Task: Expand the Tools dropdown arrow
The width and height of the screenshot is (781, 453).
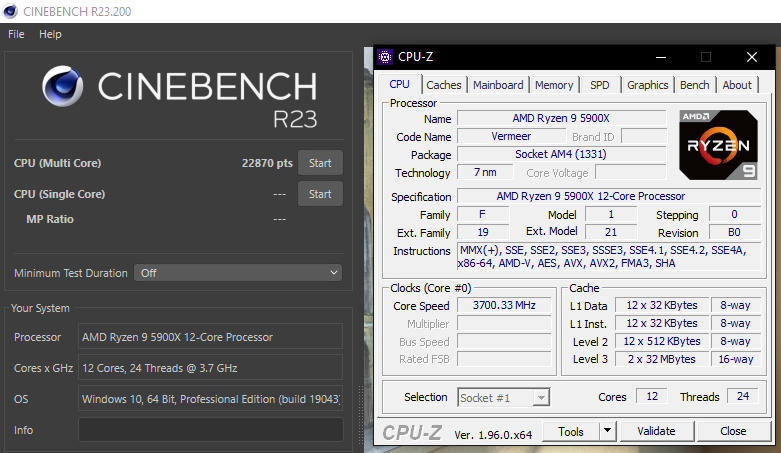Action: pos(607,431)
